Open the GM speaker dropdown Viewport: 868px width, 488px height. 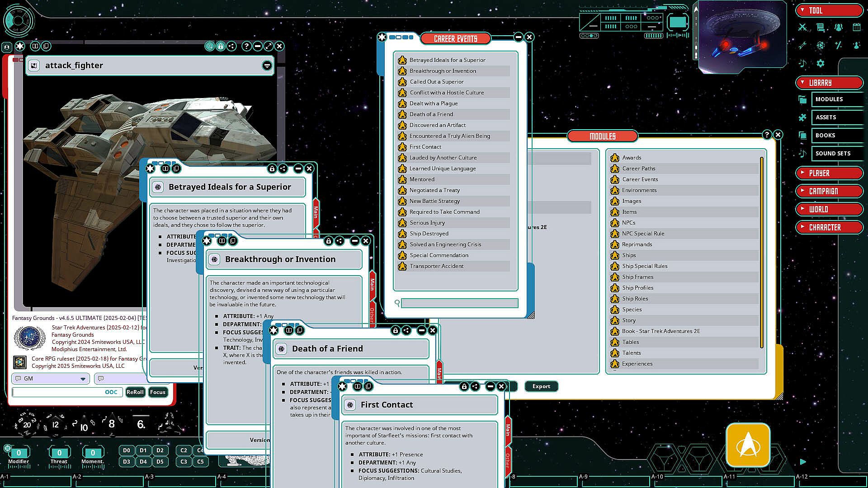83,379
